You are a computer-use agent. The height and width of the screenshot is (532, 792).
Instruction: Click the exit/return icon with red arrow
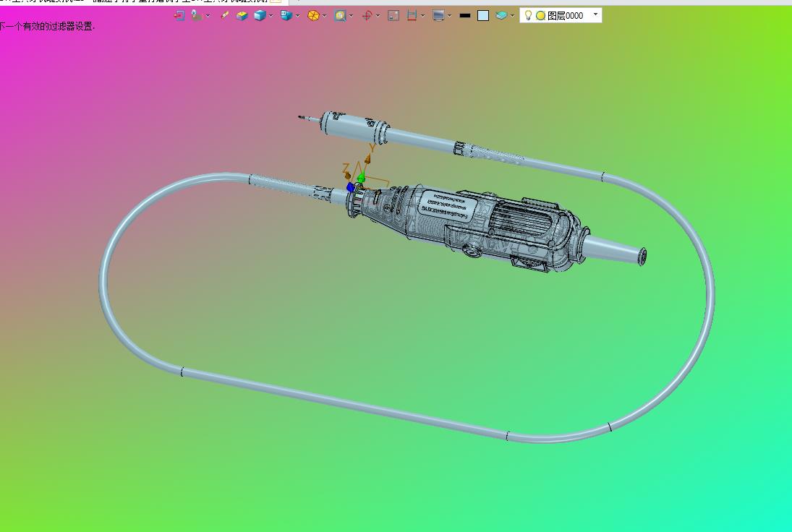(x=179, y=16)
